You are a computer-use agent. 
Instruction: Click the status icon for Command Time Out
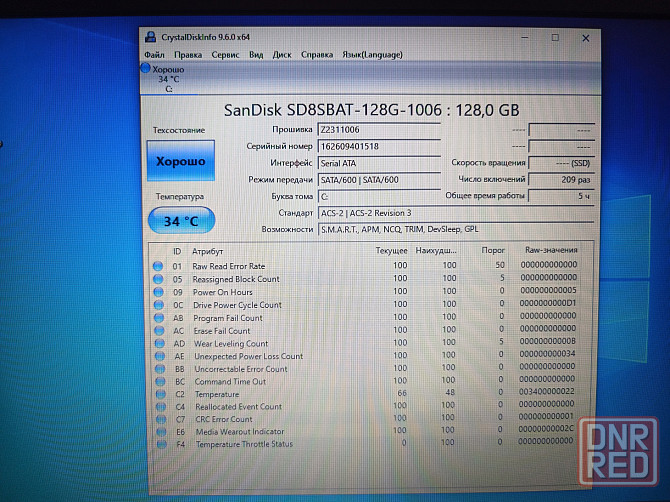pyautogui.click(x=161, y=382)
